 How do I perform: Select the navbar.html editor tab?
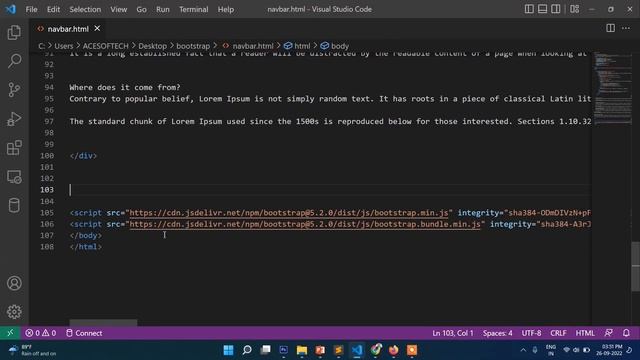[68, 29]
